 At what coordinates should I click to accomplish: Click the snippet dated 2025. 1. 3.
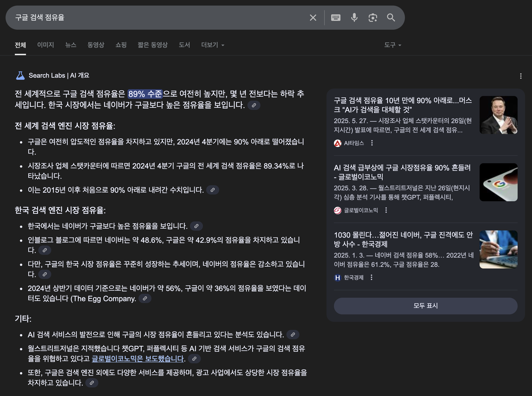[404, 260]
